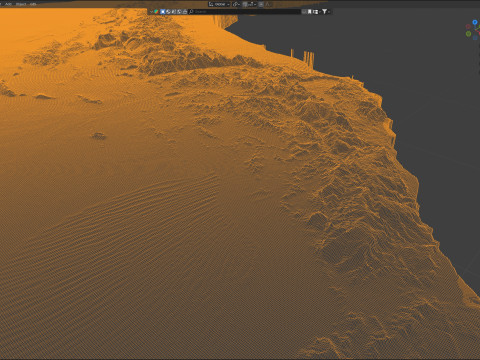Viewport: 480px width, 360px height.
Task: Toggle proportional editing in the header
Action: point(261,4)
